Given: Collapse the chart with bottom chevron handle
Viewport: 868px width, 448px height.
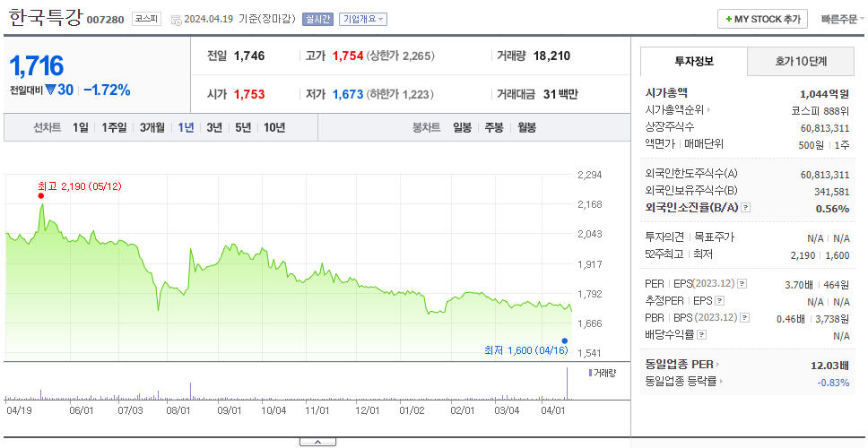Looking at the screenshot, I should [x=317, y=442].
